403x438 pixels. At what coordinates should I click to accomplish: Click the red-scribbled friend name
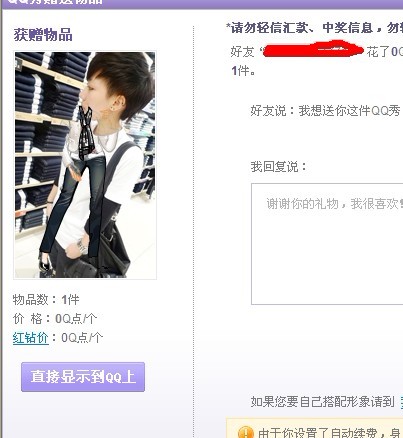(313, 49)
